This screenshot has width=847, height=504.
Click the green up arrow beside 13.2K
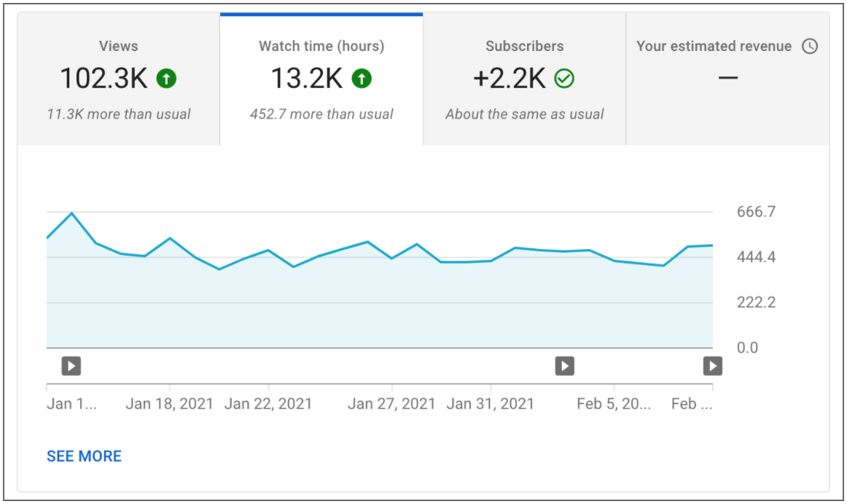click(x=362, y=79)
